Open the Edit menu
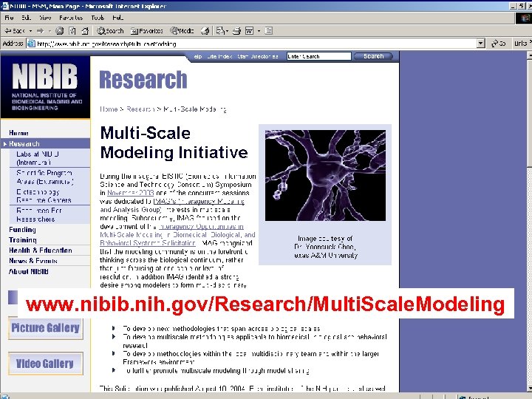The image size is (532, 399). click(26, 18)
